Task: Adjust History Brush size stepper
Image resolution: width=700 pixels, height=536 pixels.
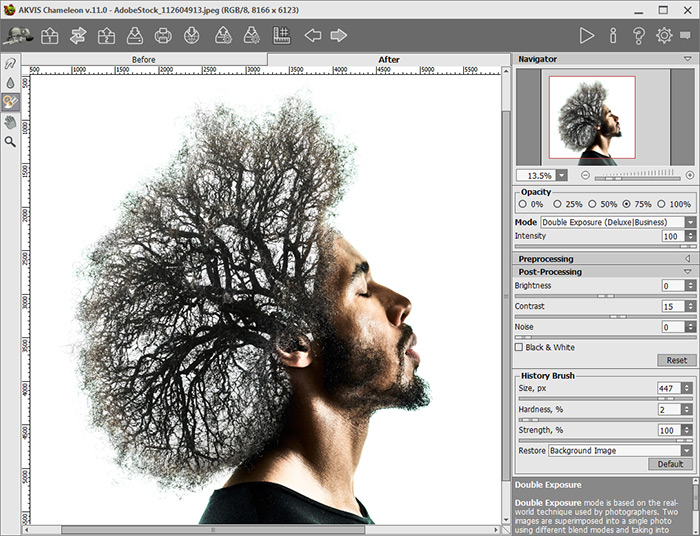Action: (687, 388)
